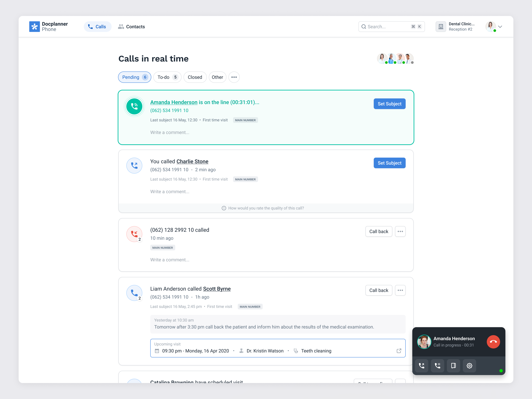Open the ellipsis filter for more call categories
The height and width of the screenshot is (399, 532).
234,77
